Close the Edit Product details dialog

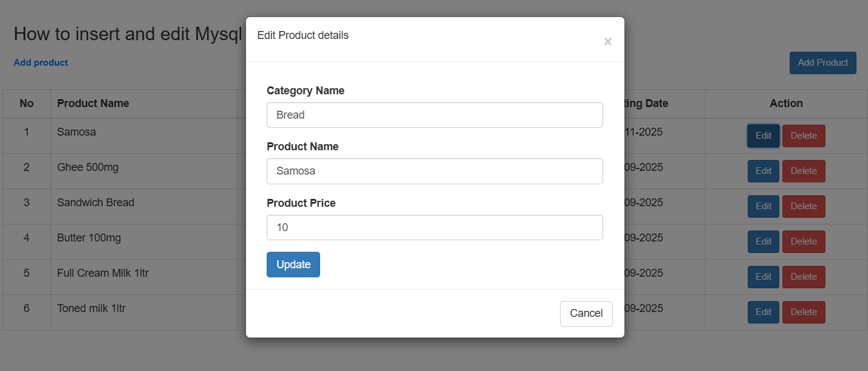coord(607,42)
